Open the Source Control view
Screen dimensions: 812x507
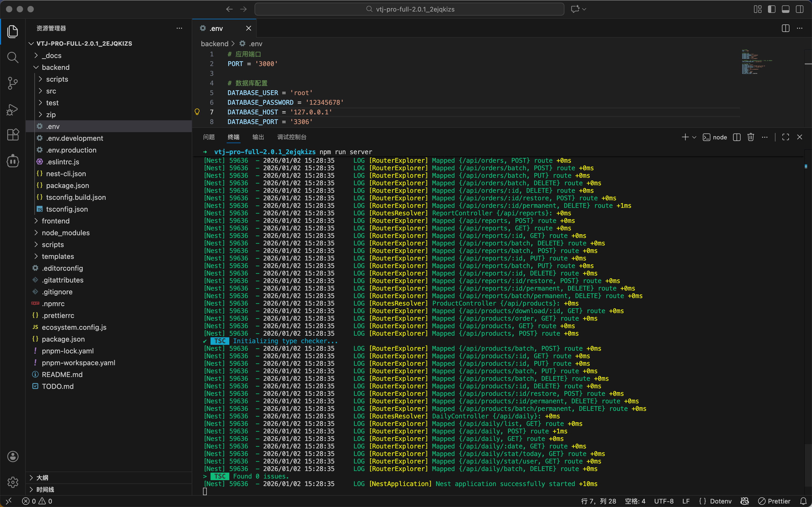pyautogui.click(x=12, y=83)
